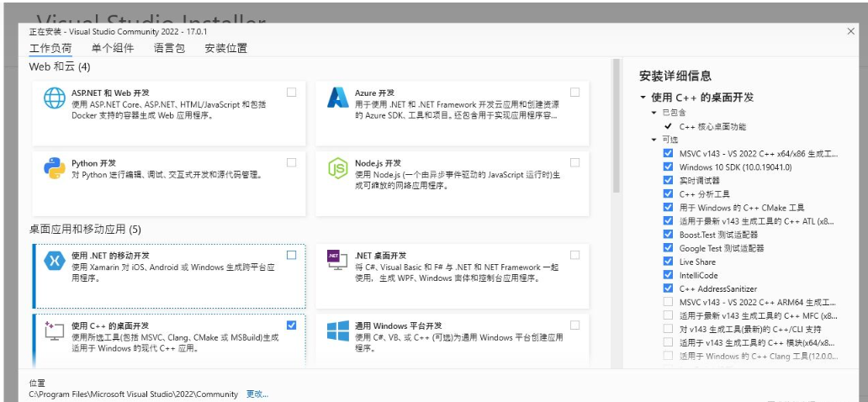Check the C++ Clang 工具 option
The width and height of the screenshot is (868, 402).
(x=668, y=356)
